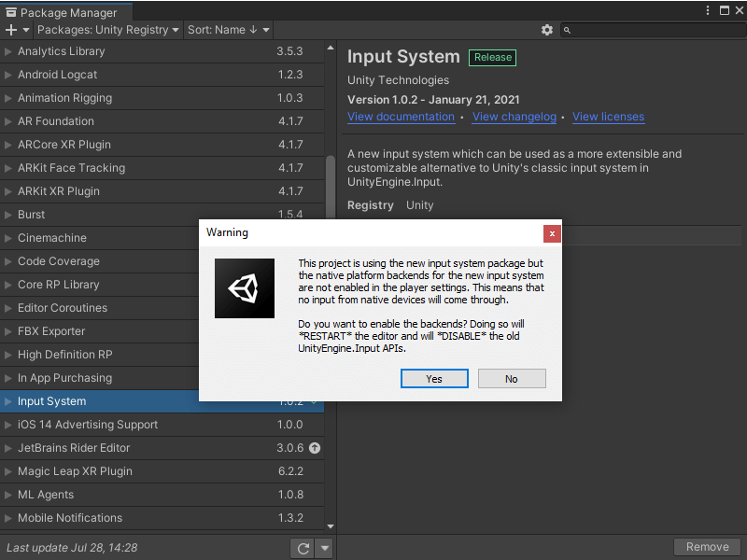The width and height of the screenshot is (747, 560).
Task: Expand the ML Agents package arrow
Action: point(9,495)
